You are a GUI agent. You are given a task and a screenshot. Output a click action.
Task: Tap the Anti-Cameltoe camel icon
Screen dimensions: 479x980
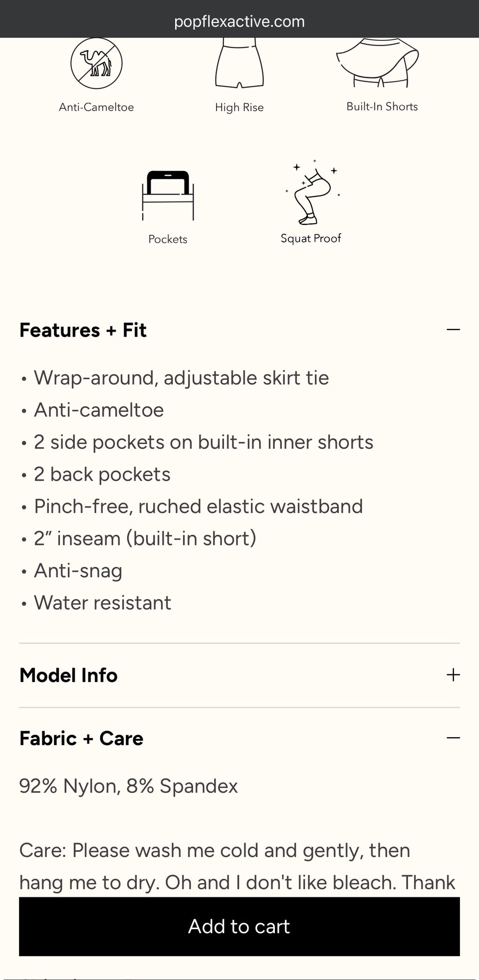pyautogui.click(x=96, y=63)
